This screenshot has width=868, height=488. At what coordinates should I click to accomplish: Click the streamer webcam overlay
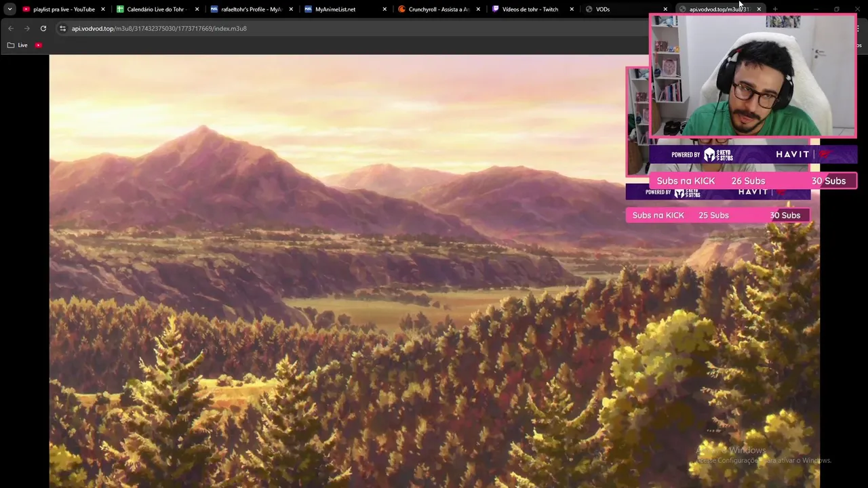pyautogui.click(x=753, y=76)
